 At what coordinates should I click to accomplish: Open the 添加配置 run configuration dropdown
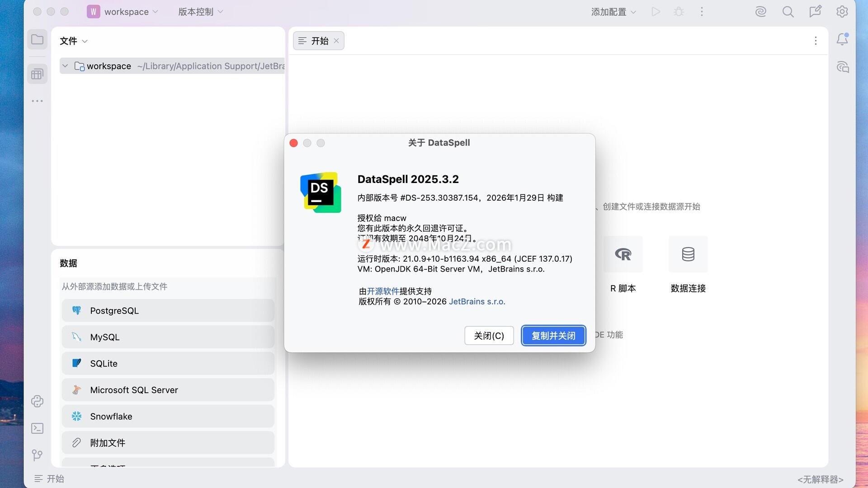pos(613,12)
